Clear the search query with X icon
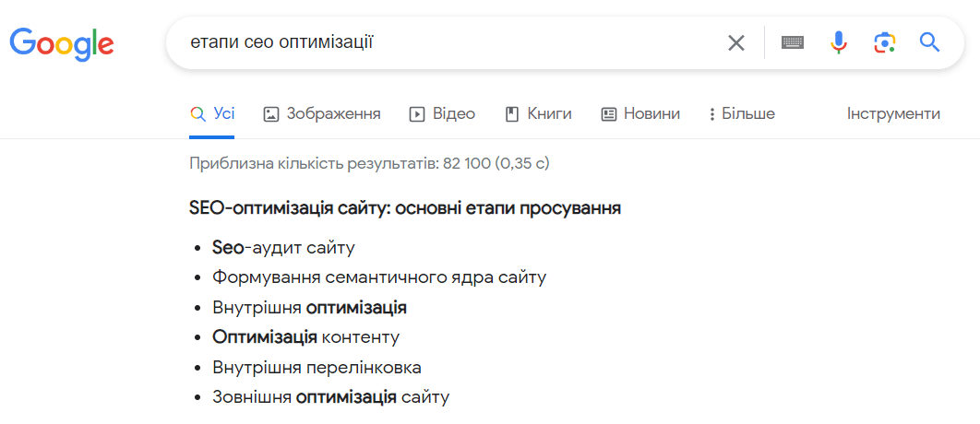Screen dimensions: 980x424 click(736, 43)
